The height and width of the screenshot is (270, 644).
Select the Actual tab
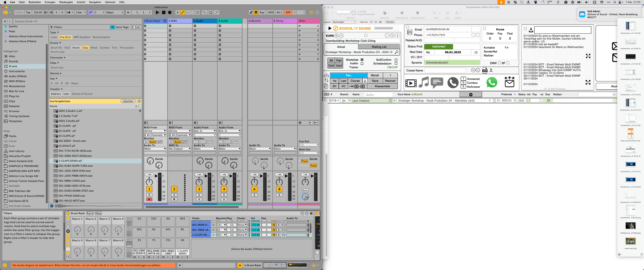tap(341, 47)
